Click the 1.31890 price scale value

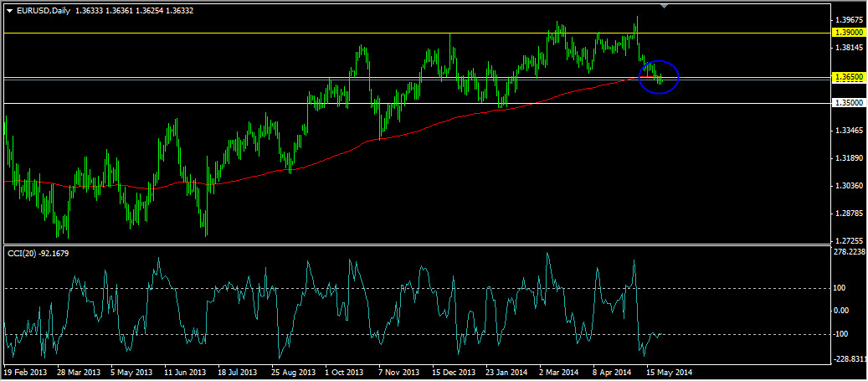[x=850, y=158]
